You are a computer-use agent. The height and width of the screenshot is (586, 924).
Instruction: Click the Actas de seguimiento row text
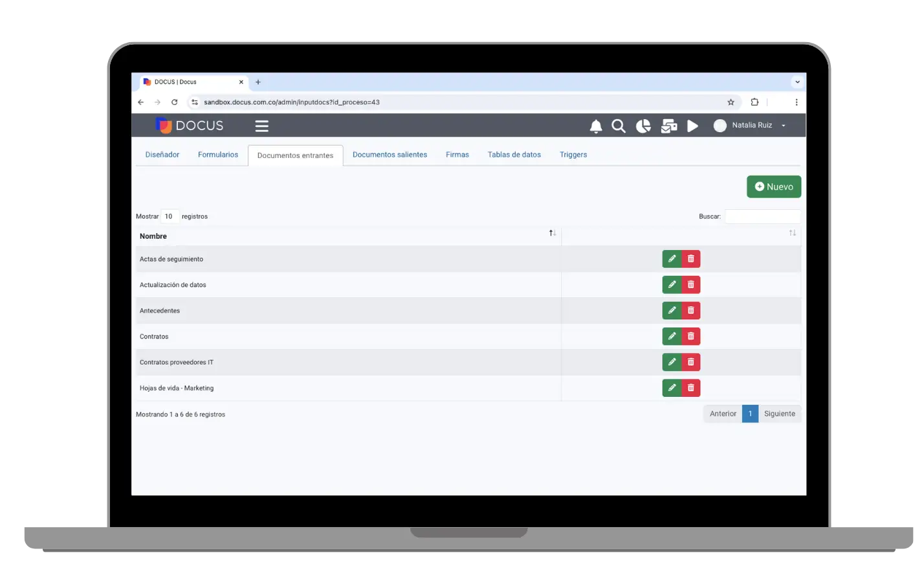(x=171, y=259)
